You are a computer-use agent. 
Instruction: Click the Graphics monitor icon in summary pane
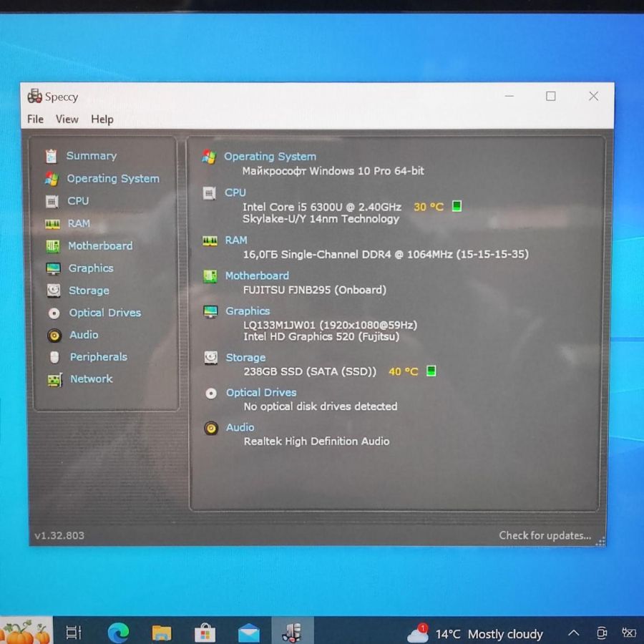(210, 312)
